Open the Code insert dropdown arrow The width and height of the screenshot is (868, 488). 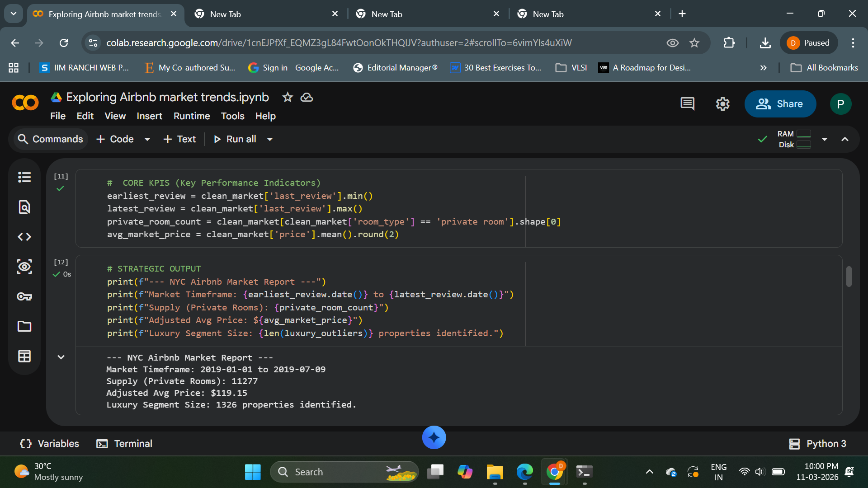click(147, 139)
